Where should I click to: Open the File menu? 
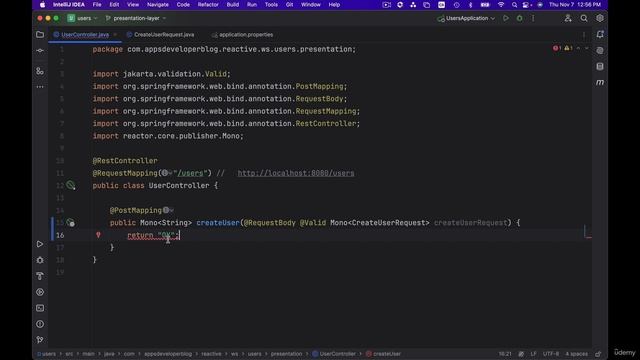(97, 4)
